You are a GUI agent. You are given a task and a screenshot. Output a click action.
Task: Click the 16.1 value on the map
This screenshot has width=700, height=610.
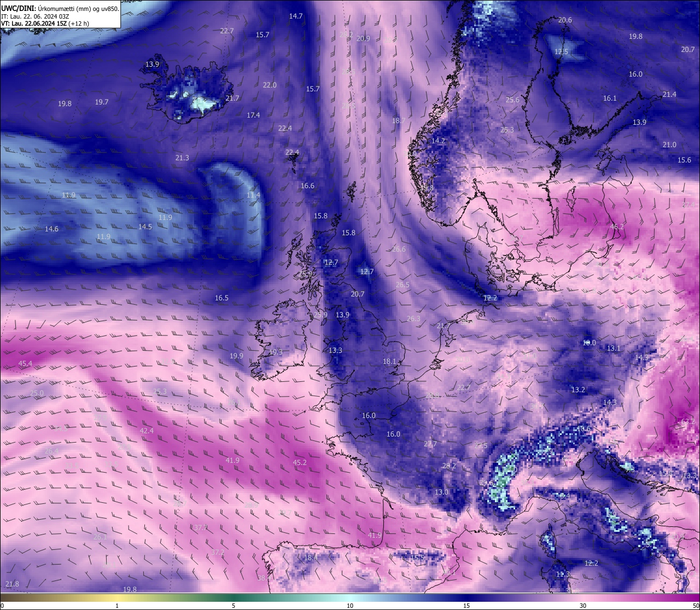click(610, 98)
